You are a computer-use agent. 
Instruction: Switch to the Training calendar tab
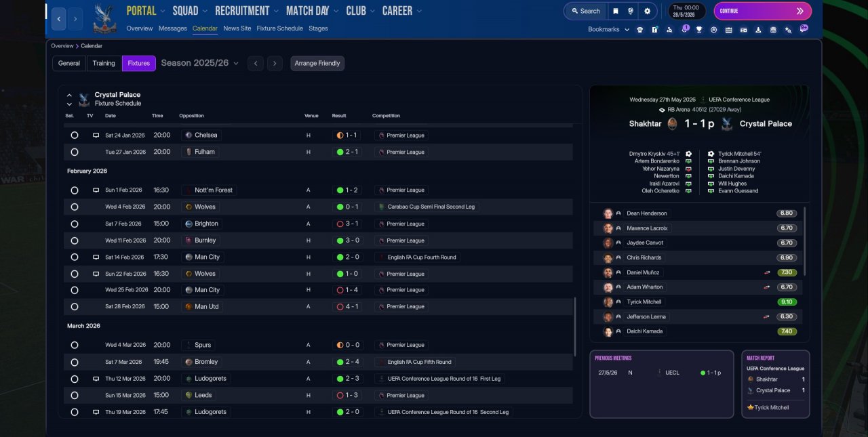click(104, 63)
